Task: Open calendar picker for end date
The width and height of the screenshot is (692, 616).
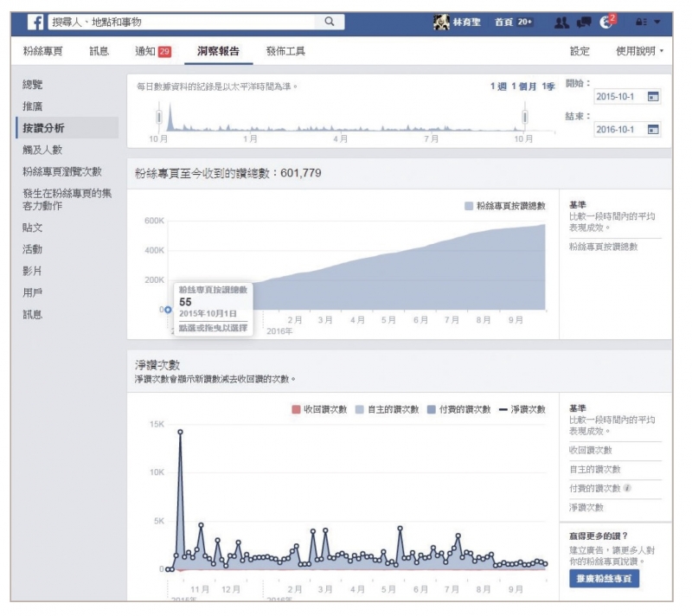Action: (653, 130)
